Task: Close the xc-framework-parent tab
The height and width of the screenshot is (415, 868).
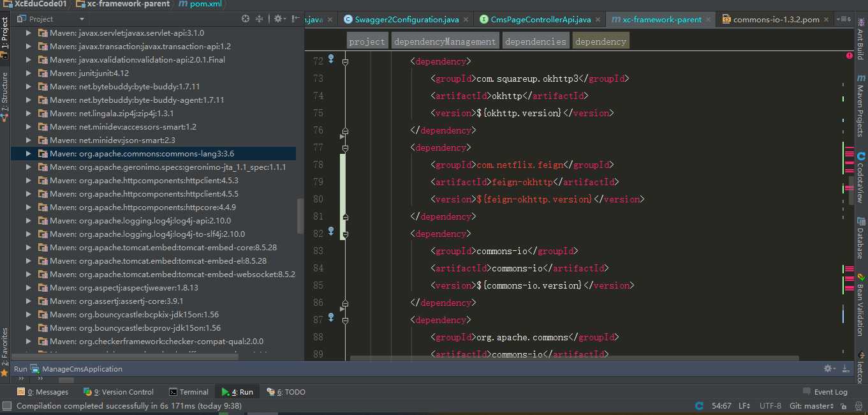Action: tap(709, 20)
